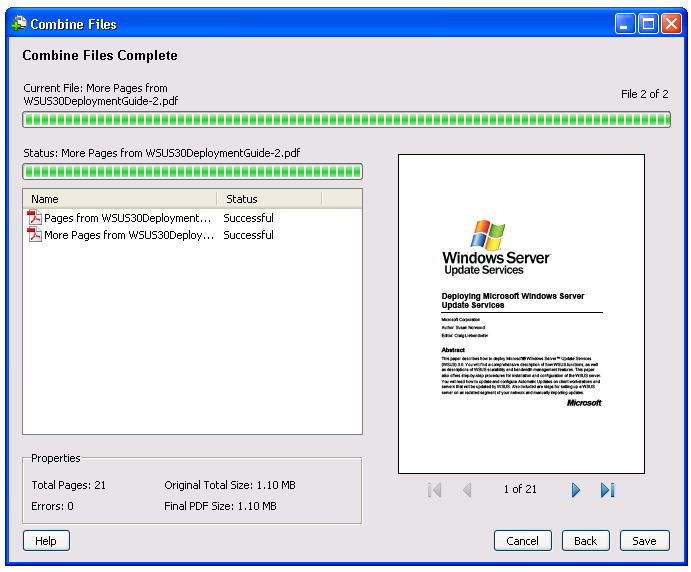The image size is (691, 572).
Task: Click the 'Errors: 0' text
Action: click(52, 506)
